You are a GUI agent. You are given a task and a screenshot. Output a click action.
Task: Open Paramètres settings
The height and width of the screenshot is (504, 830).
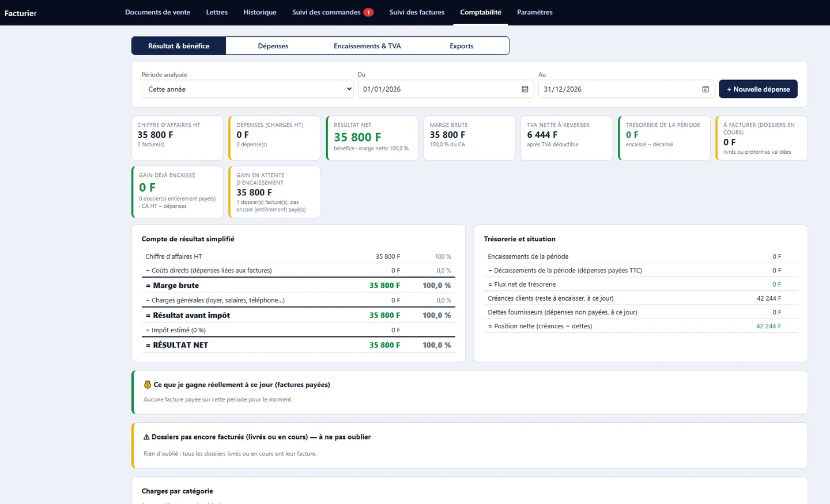tap(535, 12)
